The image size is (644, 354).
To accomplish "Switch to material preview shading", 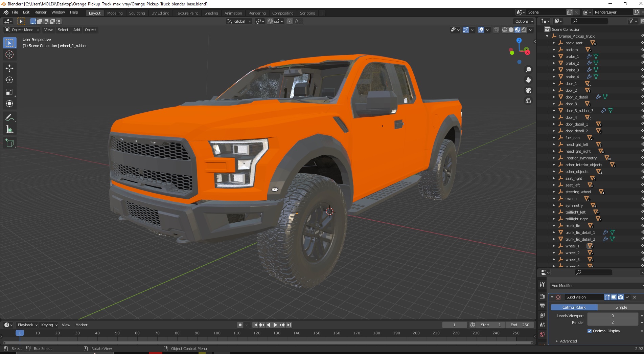I will (517, 30).
